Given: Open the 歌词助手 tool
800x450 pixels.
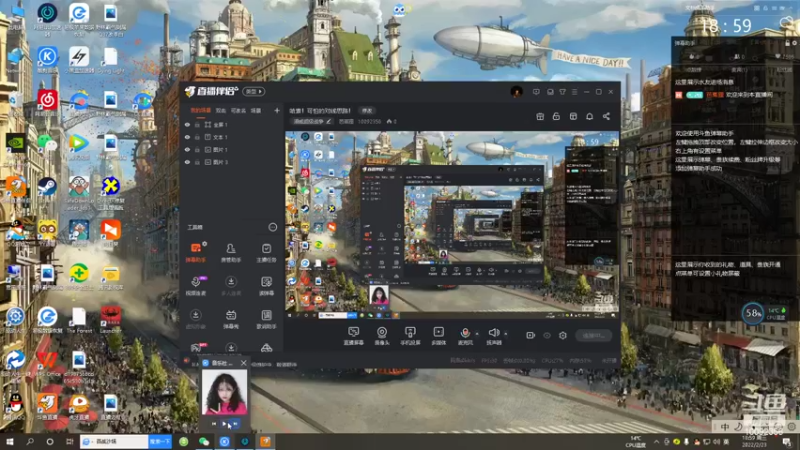Looking at the screenshot, I should coord(266,319).
